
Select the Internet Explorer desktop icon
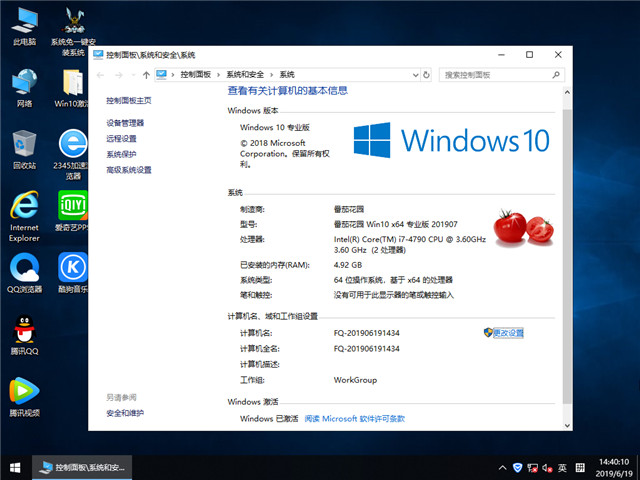(24, 216)
